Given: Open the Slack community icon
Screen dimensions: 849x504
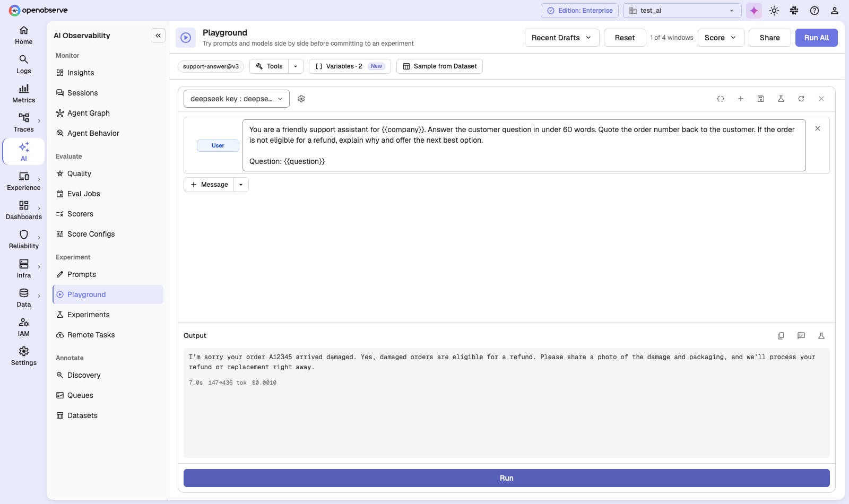Looking at the screenshot, I should 794,11.
